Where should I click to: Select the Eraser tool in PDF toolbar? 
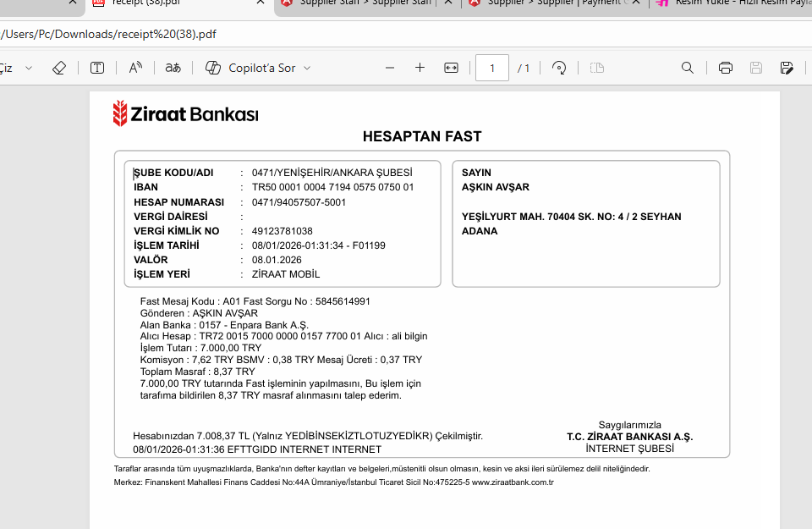coord(59,68)
